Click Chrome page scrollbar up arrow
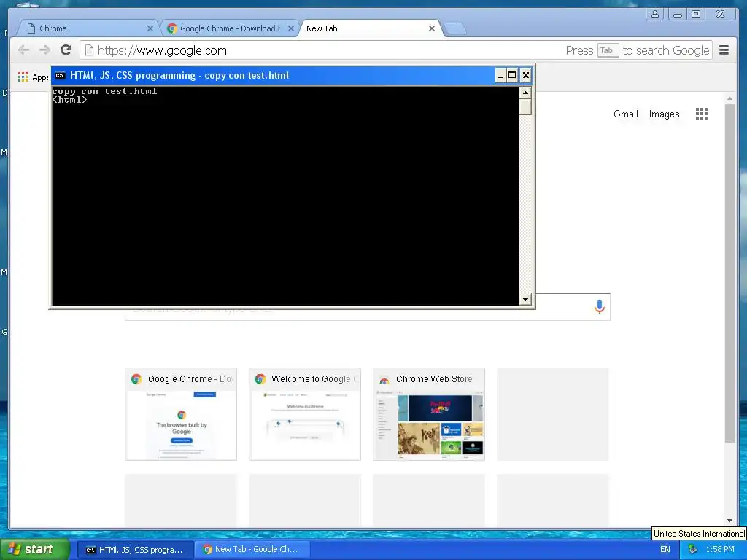 729,98
